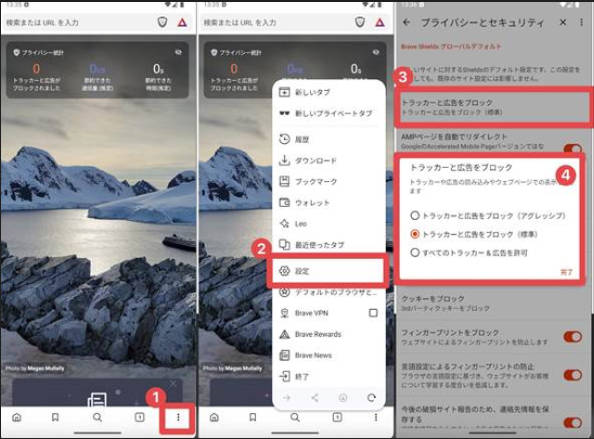This screenshot has height=439, width=594.
Task: Open overflow dots on プライバシーとセキュリティ header
Action: point(581,22)
